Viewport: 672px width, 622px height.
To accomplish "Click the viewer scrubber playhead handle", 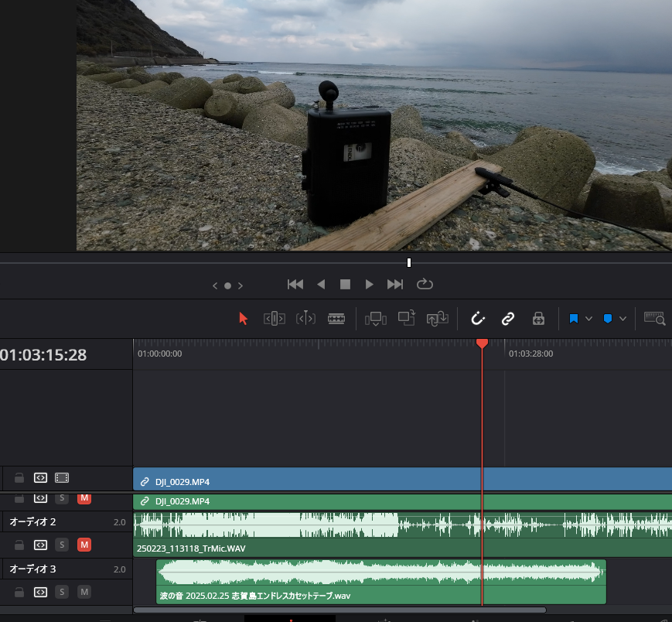I will [x=409, y=262].
